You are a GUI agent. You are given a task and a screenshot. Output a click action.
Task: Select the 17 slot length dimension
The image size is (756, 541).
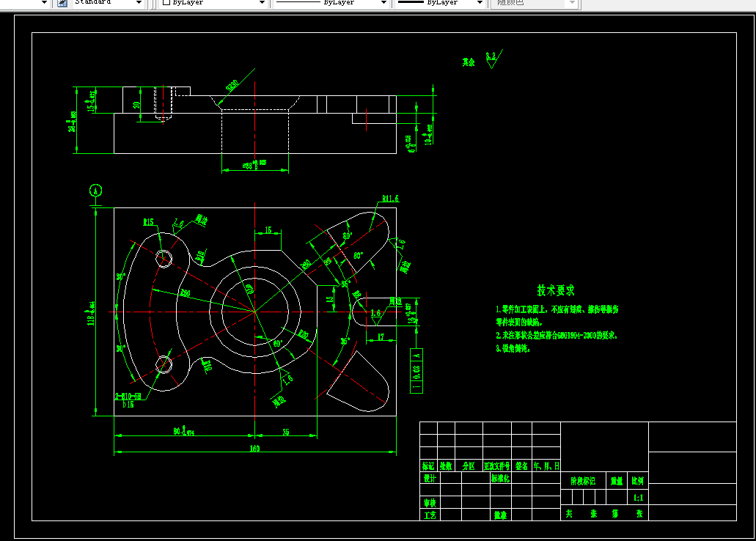[381, 337]
